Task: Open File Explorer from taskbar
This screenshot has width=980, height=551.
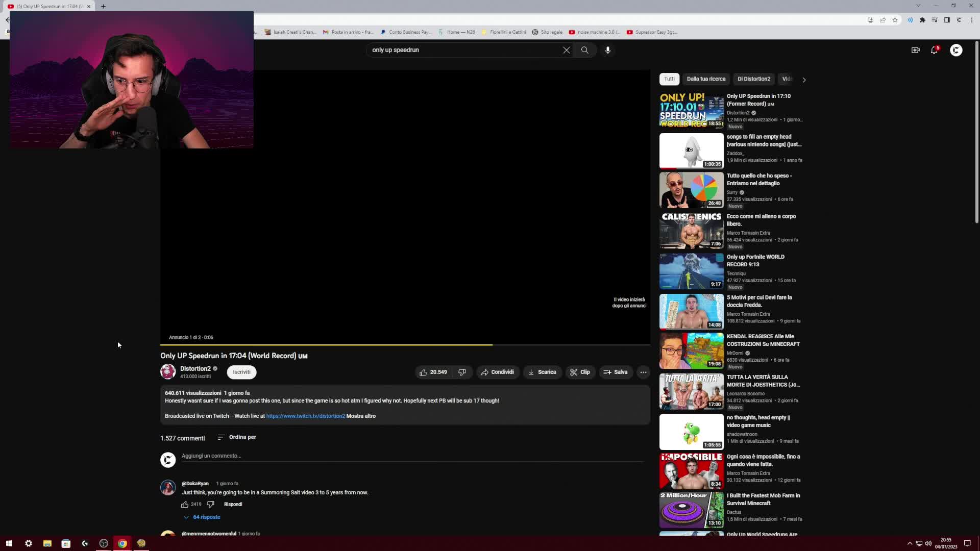Action: [x=47, y=543]
